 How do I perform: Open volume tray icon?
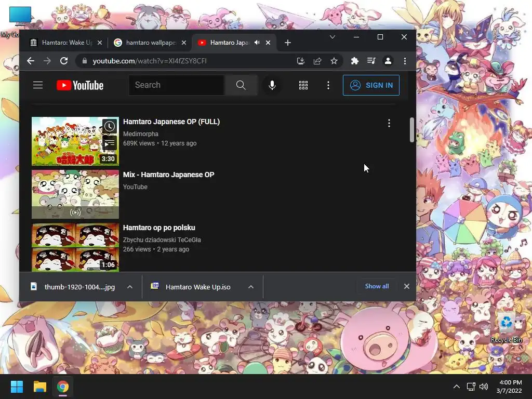[x=484, y=387]
